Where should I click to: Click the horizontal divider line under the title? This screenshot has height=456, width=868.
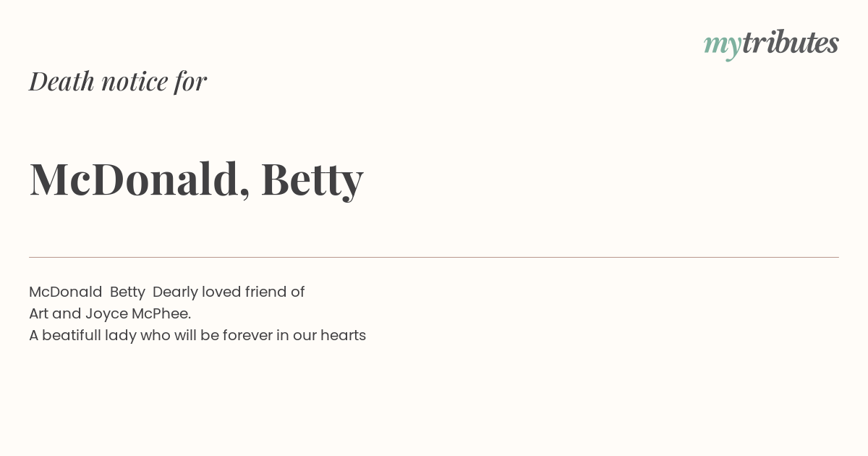coord(434,257)
